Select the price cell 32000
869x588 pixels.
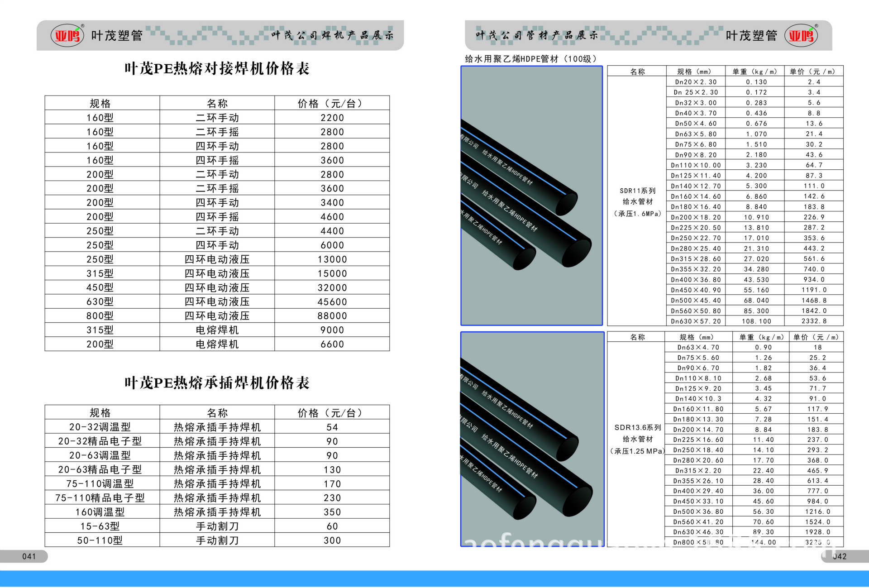pyautogui.click(x=332, y=287)
